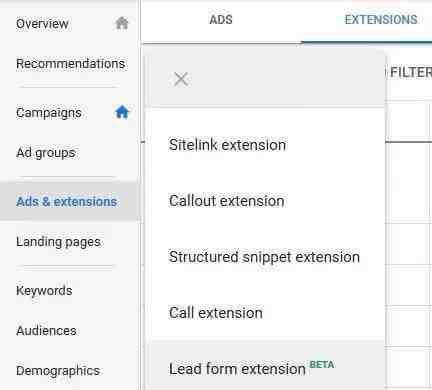Open Recommendations in the sidebar
This screenshot has height=390, width=432.
71,63
